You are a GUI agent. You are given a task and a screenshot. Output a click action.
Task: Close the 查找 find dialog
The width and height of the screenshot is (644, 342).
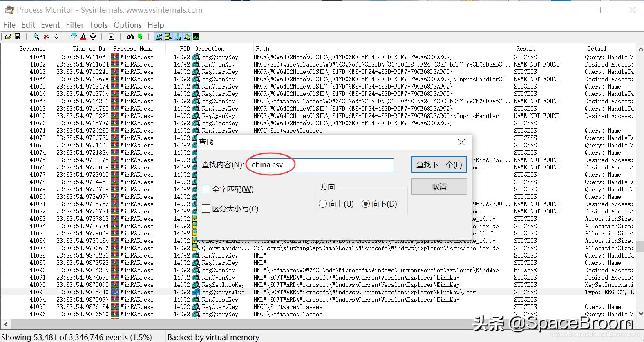click(461, 142)
